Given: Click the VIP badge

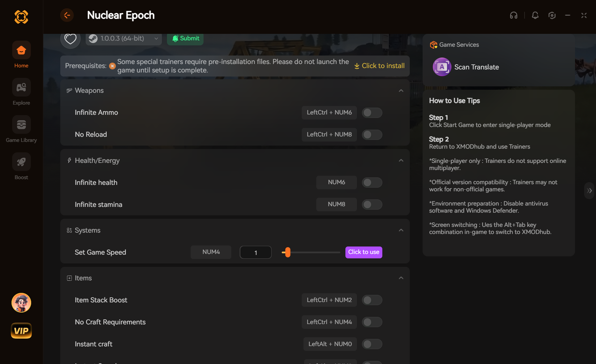Looking at the screenshot, I should 21,331.
